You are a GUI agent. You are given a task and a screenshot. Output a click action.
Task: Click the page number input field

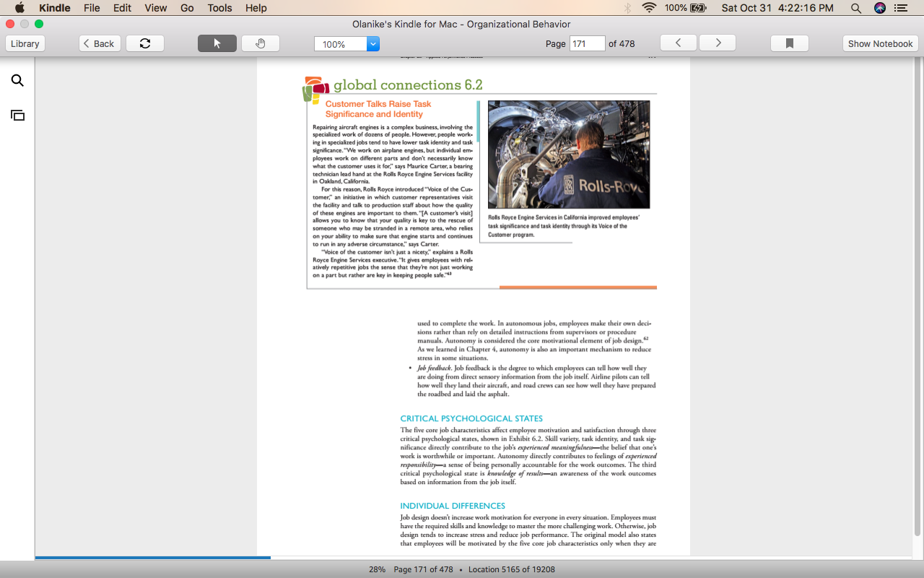point(587,43)
